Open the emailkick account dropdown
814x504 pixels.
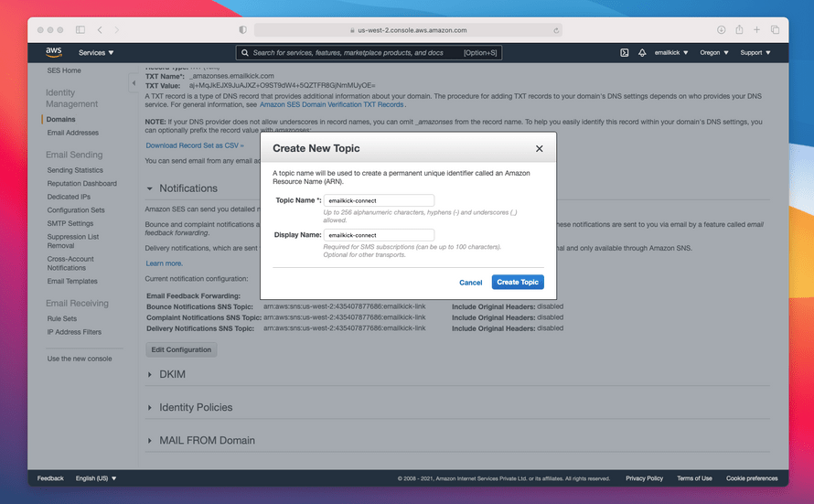tap(671, 52)
